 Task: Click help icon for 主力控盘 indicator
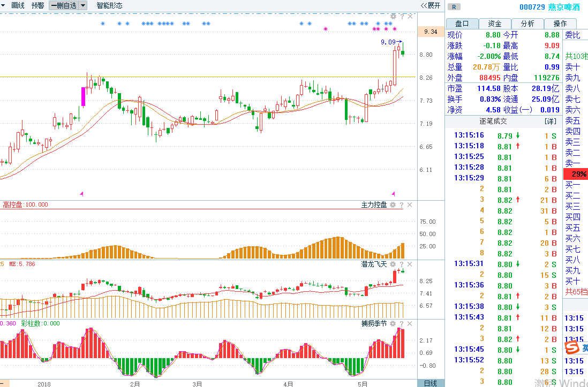point(402,205)
